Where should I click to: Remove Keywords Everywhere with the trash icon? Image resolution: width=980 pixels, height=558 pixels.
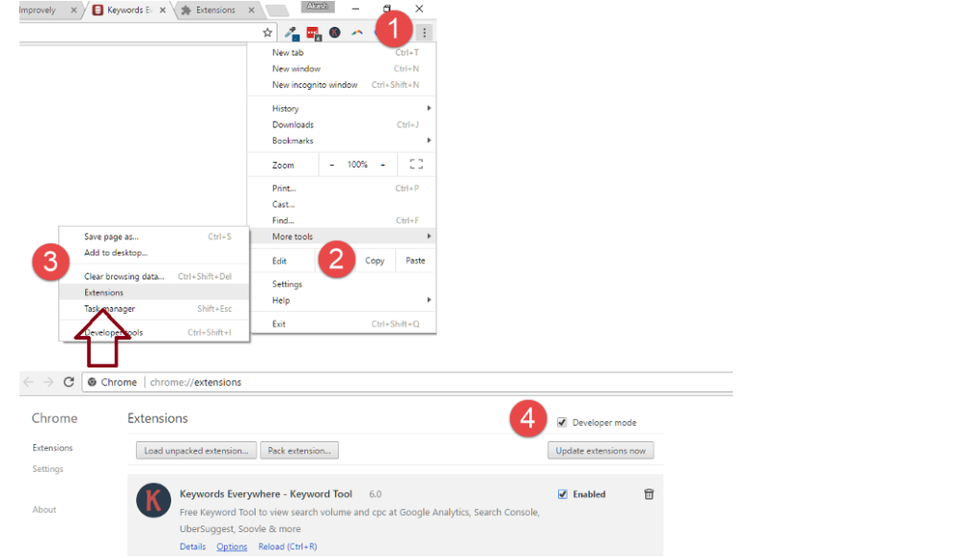tap(649, 494)
